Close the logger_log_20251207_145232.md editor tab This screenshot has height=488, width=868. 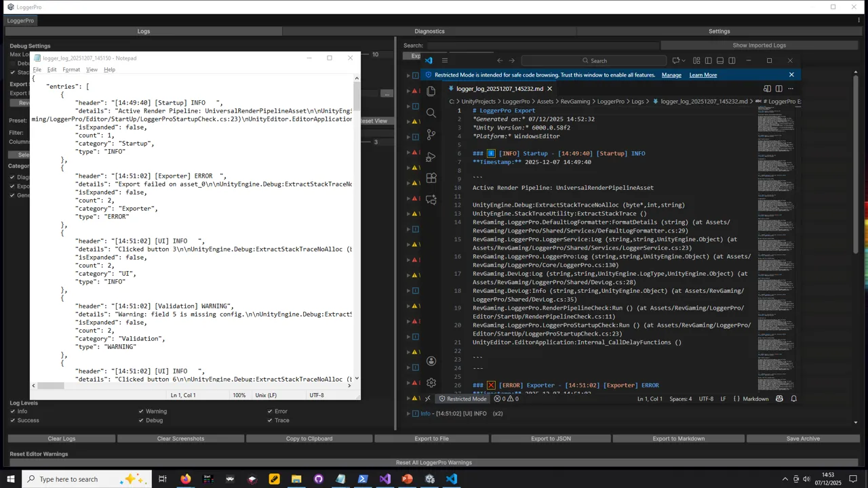tap(549, 88)
